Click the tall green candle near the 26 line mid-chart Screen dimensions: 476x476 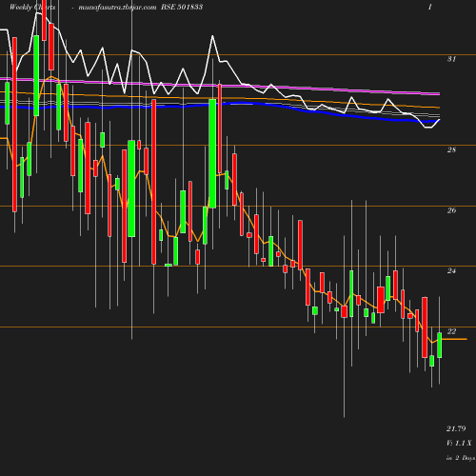pyautogui.click(x=212, y=153)
